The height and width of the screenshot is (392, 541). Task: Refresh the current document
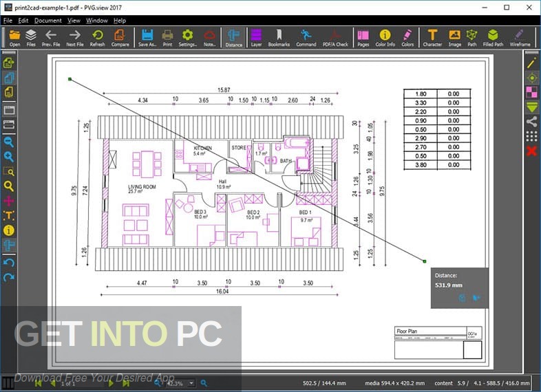[97, 37]
